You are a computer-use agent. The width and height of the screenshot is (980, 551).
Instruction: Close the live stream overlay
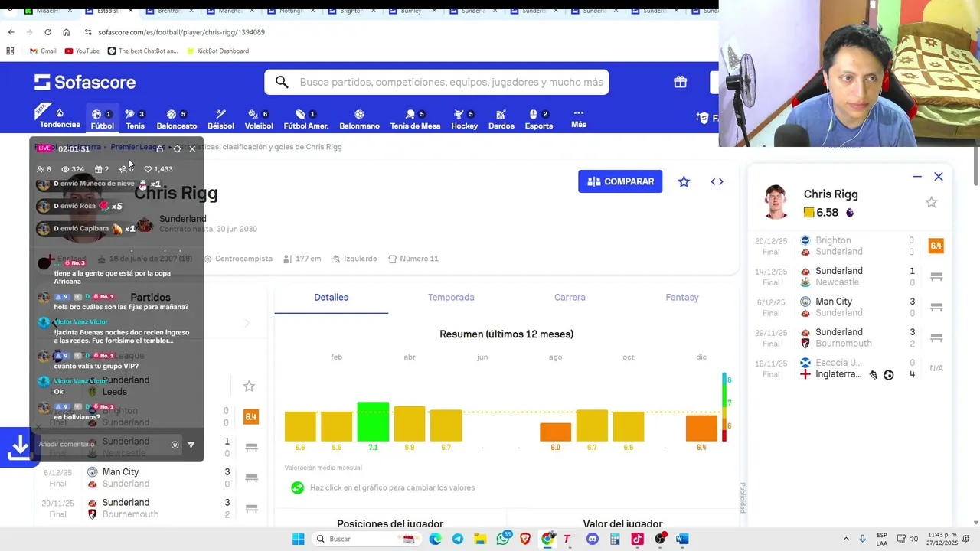point(192,148)
